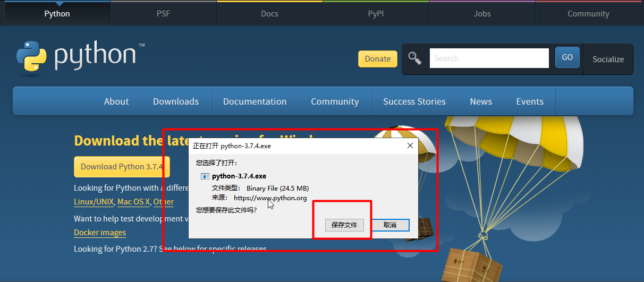Open the Events menu

click(530, 101)
